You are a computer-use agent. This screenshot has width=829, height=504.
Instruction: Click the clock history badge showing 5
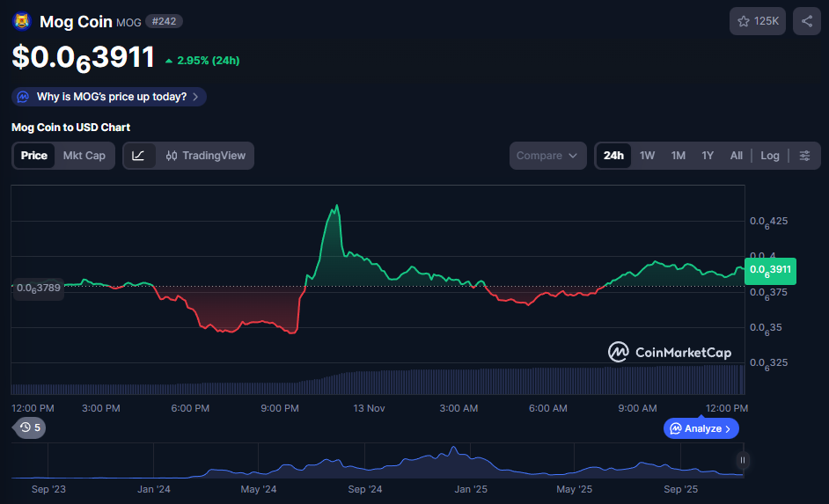(x=30, y=427)
